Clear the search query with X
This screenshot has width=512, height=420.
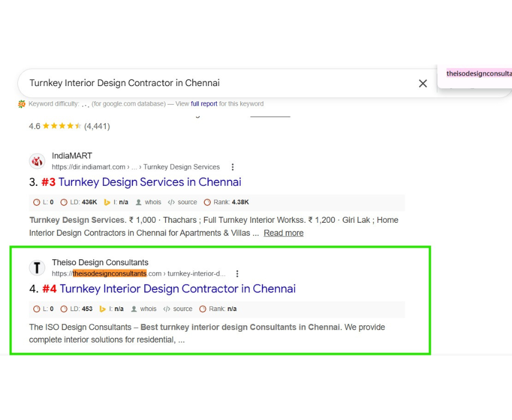[x=423, y=83]
